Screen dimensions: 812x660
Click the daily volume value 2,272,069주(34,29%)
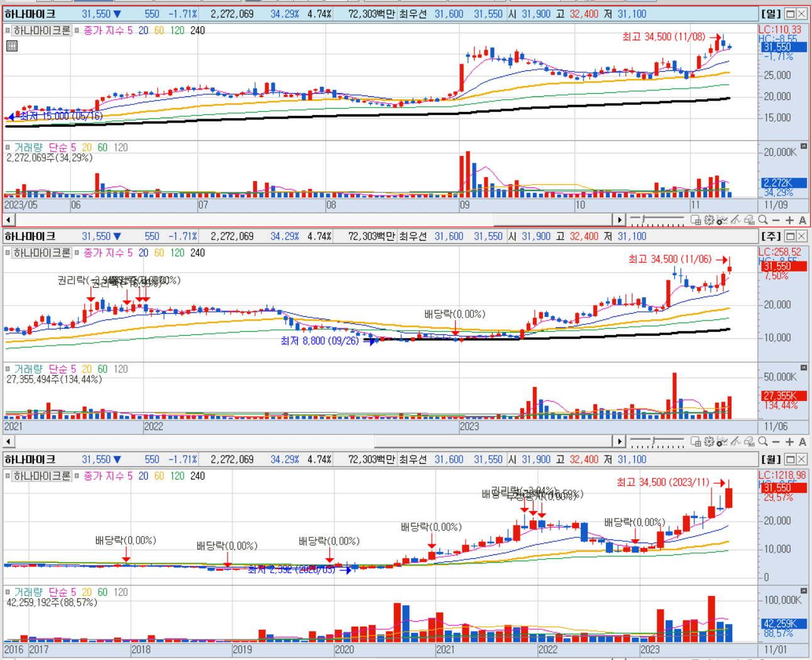[50, 158]
